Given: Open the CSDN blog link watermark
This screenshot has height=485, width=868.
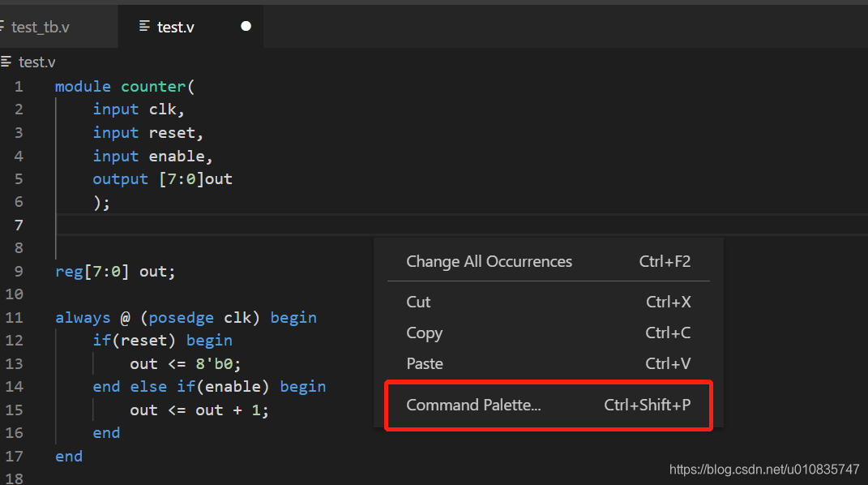Looking at the screenshot, I should [x=763, y=469].
